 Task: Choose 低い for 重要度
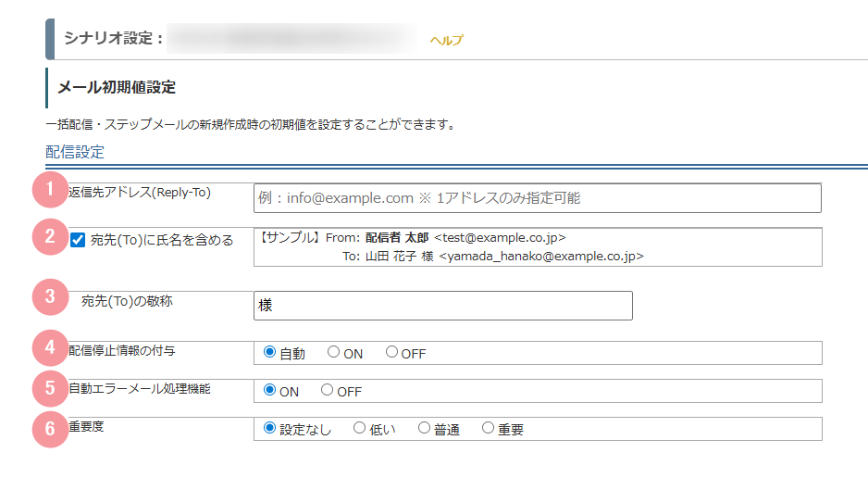[x=360, y=428]
